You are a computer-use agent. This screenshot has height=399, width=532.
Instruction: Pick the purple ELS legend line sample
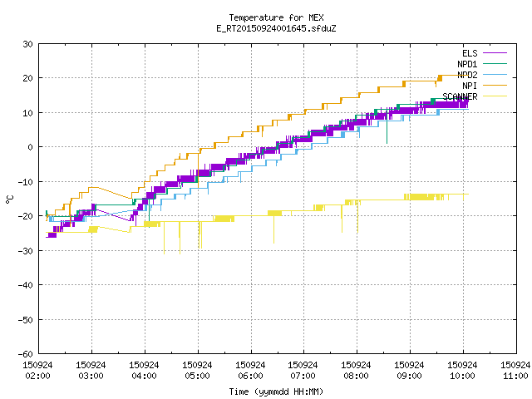pos(495,53)
